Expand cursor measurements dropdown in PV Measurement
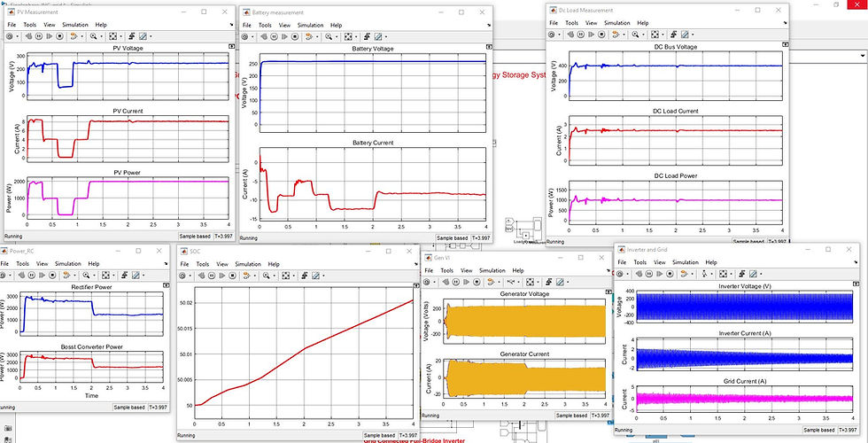The image size is (868, 443). 151,36
